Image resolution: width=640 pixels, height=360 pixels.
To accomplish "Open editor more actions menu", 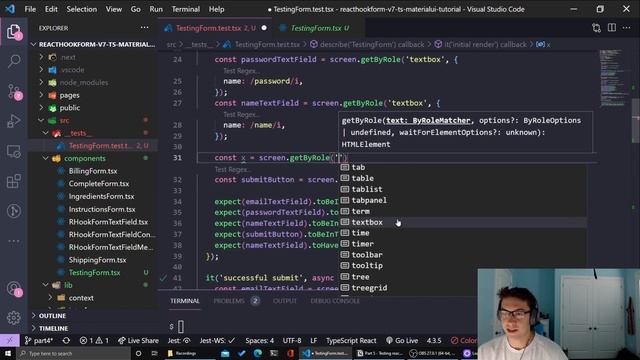I will pyautogui.click(x=627, y=28).
